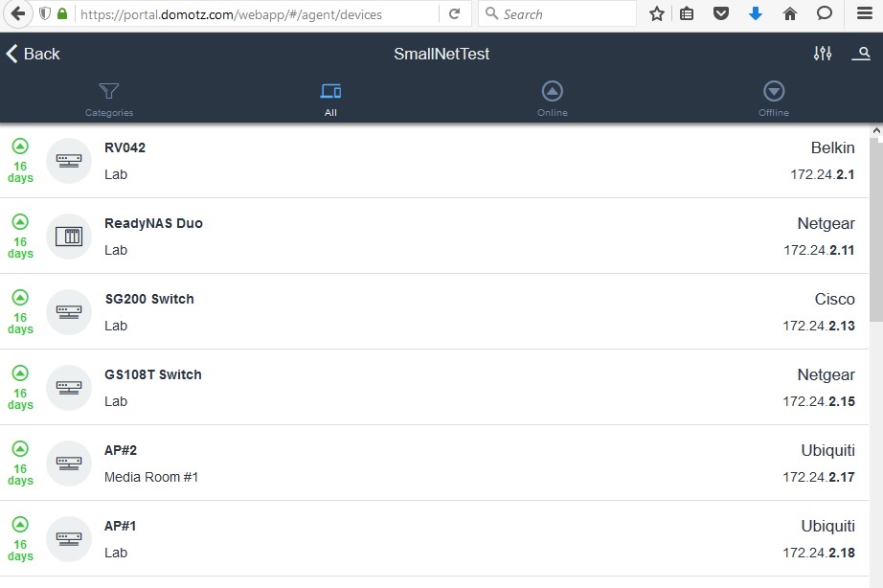Image resolution: width=883 pixels, height=588 pixels.
Task: Open the downloads arrow icon
Action: [x=756, y=13]
